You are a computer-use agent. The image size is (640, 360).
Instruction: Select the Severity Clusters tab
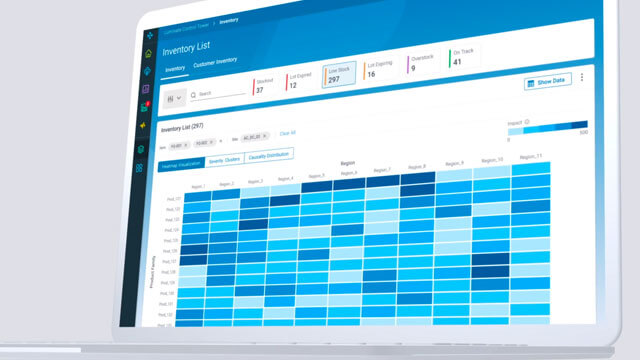pos(224,160)
